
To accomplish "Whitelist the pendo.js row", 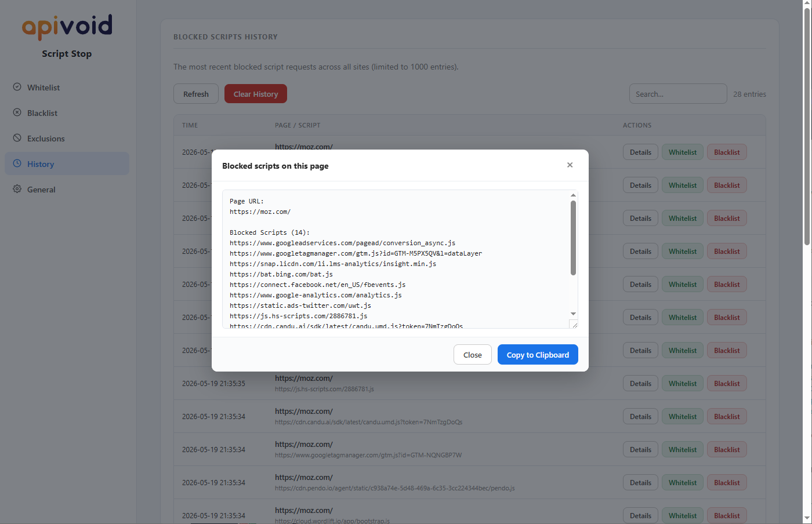I will point(683,483).
